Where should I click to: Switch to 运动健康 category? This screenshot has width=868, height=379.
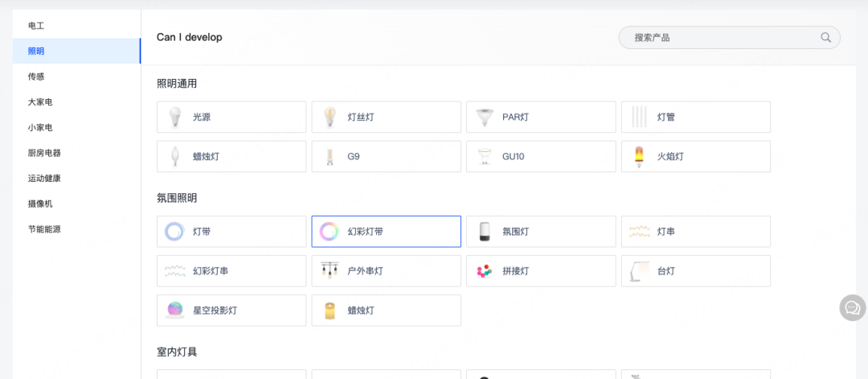pyautogui.click(x=77, y=179)
